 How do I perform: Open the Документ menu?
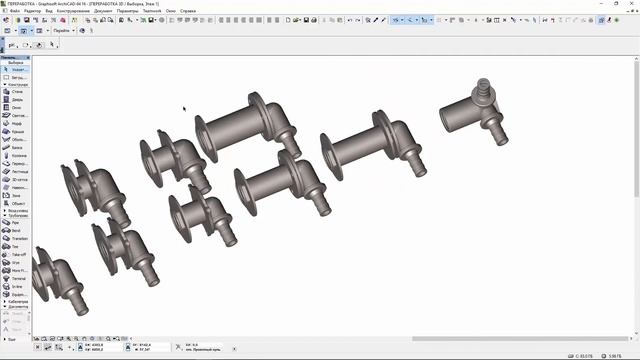pyautogui.click(x=103, y=11)
